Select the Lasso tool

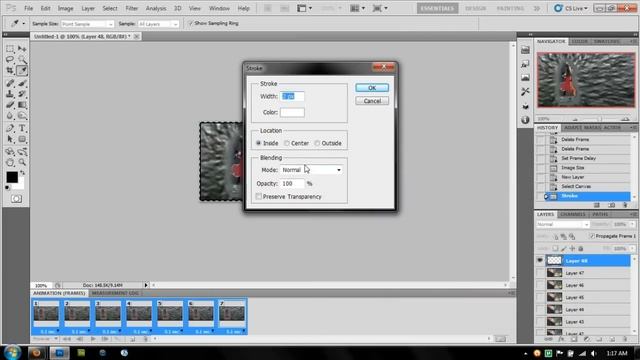[x=10, y=60]
